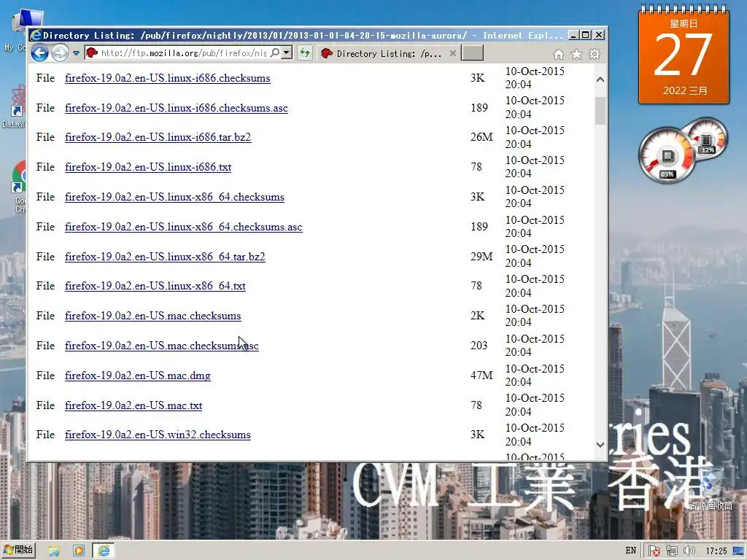
Task: Click the page scrollbar up arrow
Action: click(600, 80)
